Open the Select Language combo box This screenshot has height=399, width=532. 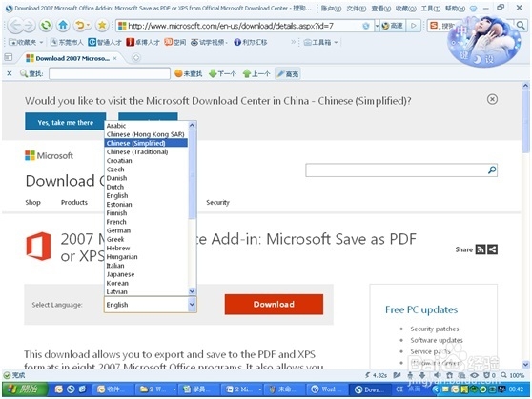click(x=150, y=305)
